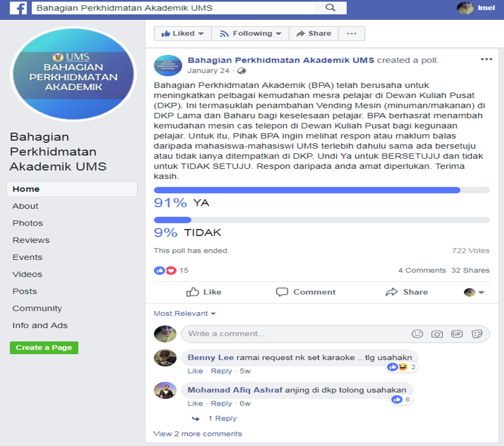This screenshot has width=504, height=446.
Task: Open the Most Relevant comment sort dropdown
Action: [184, 313]
